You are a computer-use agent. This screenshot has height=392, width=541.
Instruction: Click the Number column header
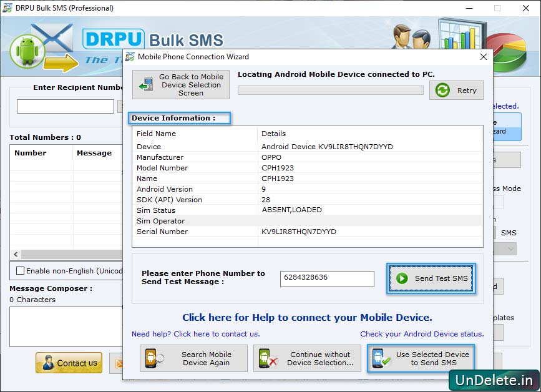41,153
